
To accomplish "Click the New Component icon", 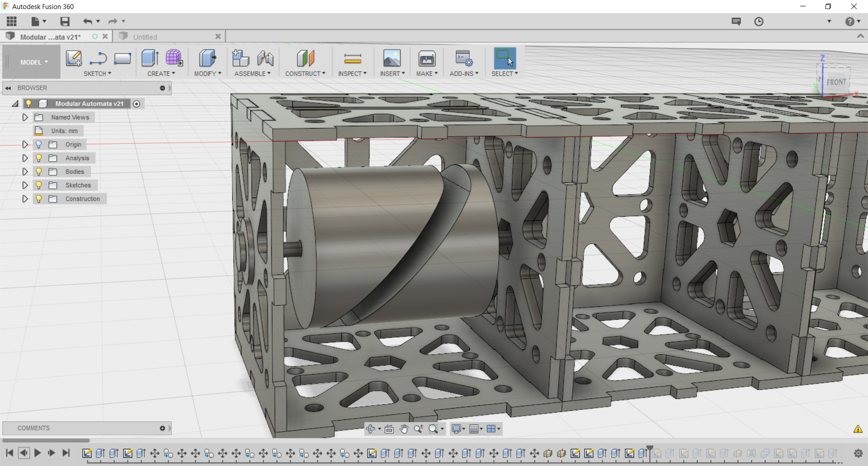I will pyautogui.click(x=241, y=58).
